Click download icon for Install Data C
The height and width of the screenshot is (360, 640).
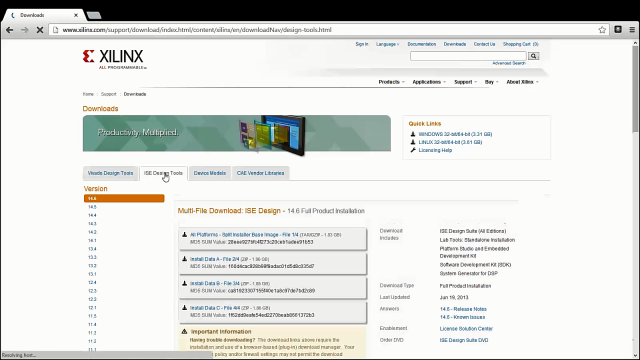pyautogui.click(x=184, y=308)
